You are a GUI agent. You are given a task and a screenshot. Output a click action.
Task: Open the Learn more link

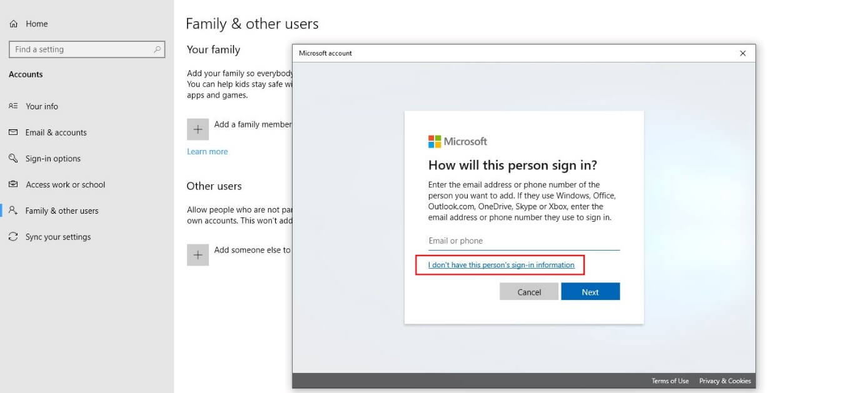click(207, 152)
